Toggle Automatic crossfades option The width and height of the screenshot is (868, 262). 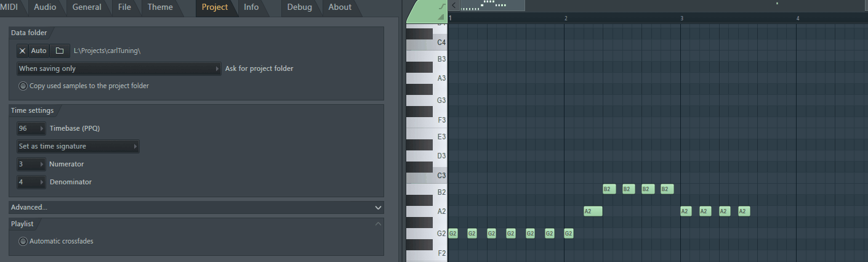tap(23, 241)
